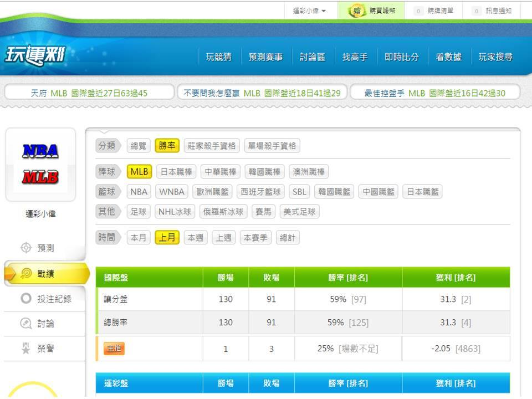The image size is (532, 399).
Task: Select the 西班牙籃球 filter
Action: pyautogui.click(x=260, y=191)
